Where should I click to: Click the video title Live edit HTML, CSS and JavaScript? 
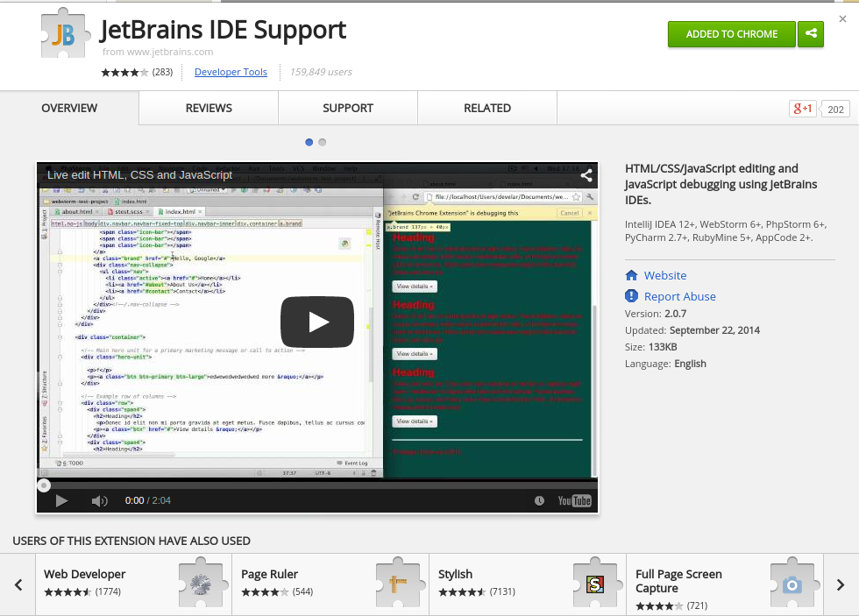point(139,175)
